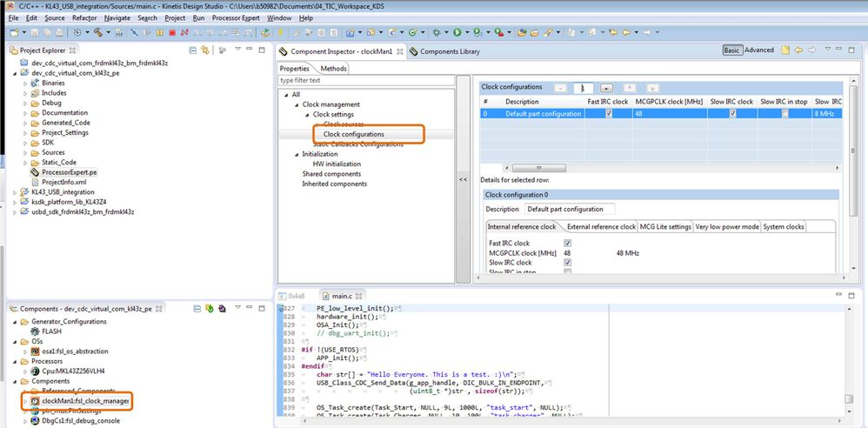Image resolution: width=868 pixels, height=428 pixels.
Task: Click the Clock configurations count field
Action: point(584,88)
